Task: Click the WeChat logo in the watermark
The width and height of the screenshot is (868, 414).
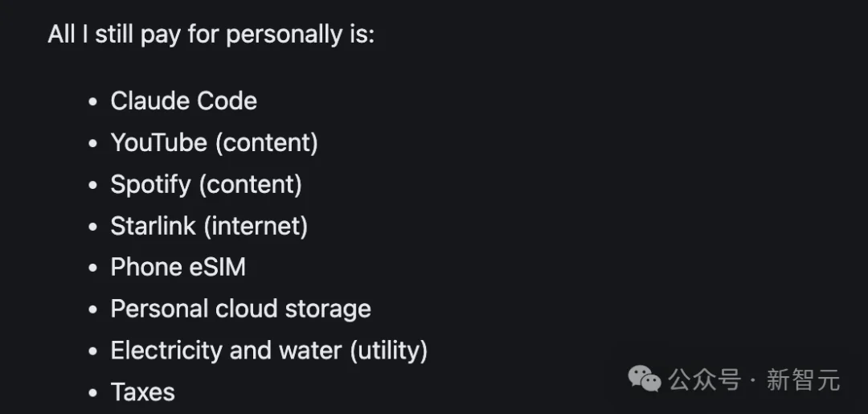Action: pyautogui.click(x=645, y=379)
